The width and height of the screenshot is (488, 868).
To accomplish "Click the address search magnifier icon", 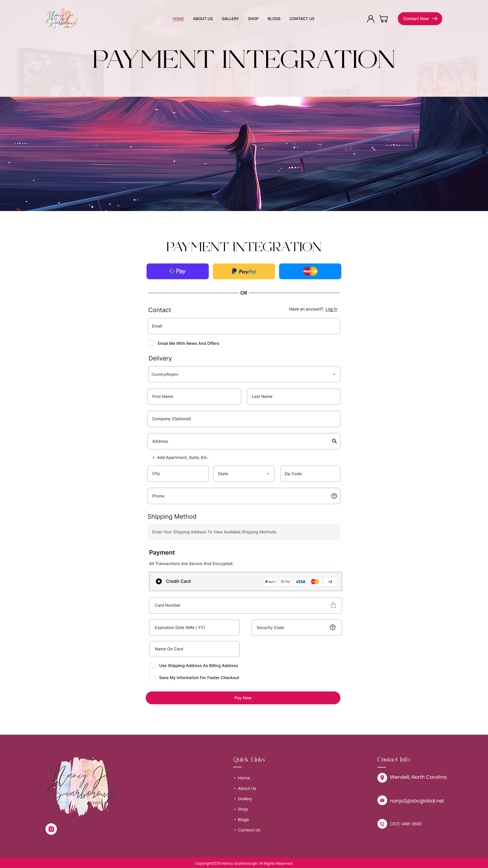I will [x=334, y=441].
